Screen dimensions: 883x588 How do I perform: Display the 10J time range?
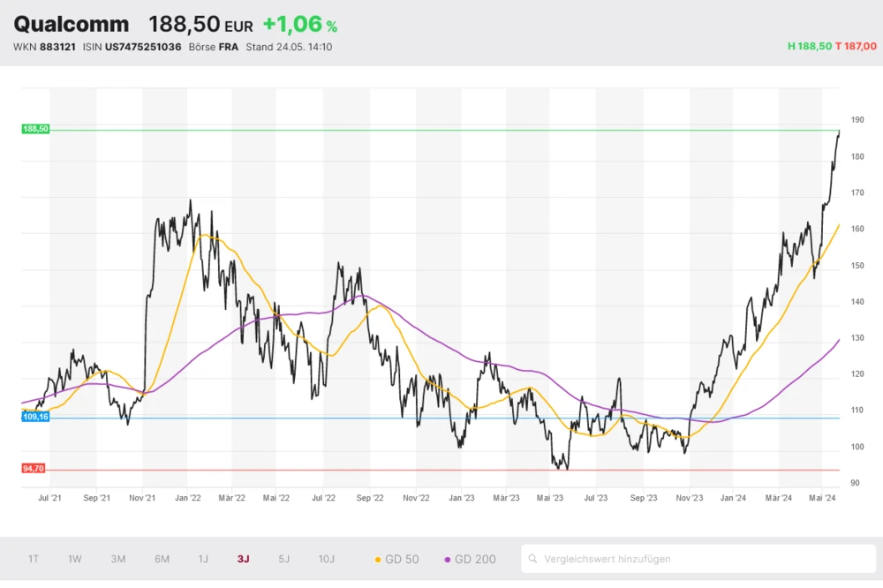point(327,559)
